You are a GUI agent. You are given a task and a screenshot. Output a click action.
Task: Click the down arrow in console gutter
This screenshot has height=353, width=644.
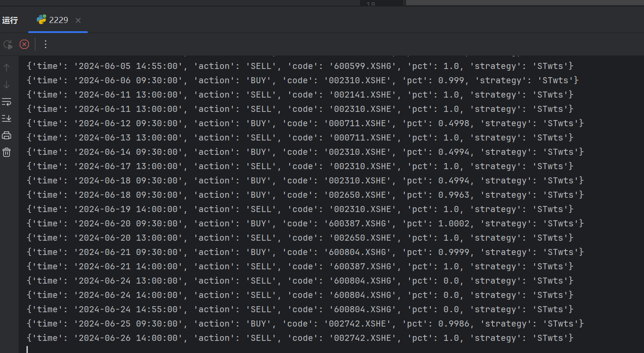click(7, 85)
